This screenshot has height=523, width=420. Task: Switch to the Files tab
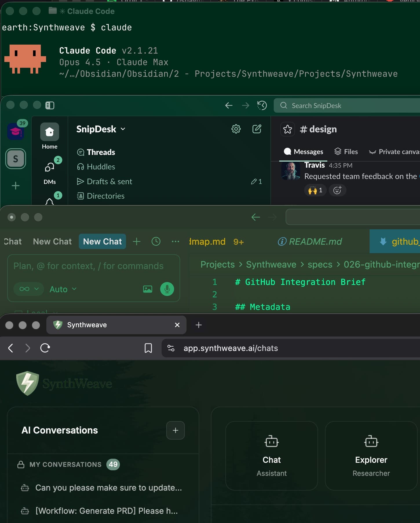click(346, 152)
